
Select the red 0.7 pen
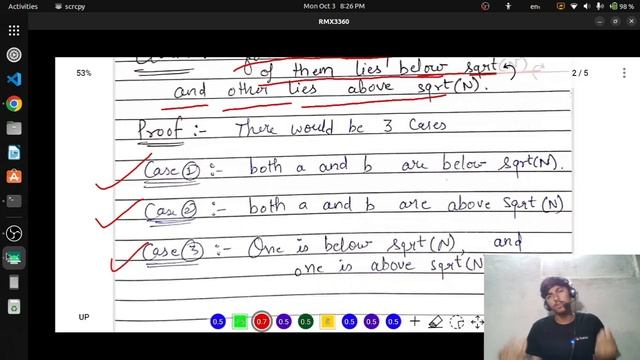(262, 322)
